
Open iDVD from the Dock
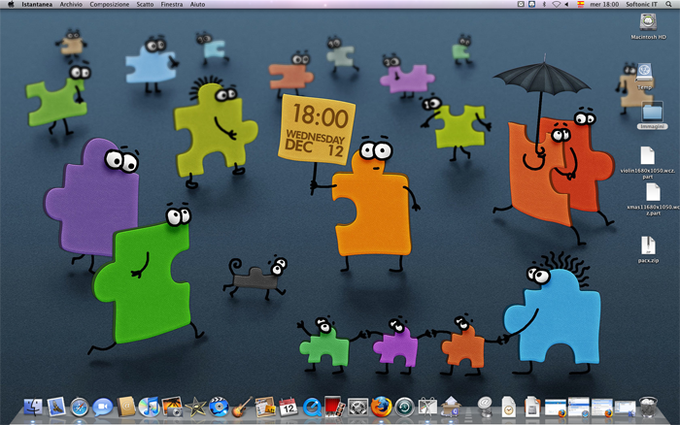(x=219, y=407)
